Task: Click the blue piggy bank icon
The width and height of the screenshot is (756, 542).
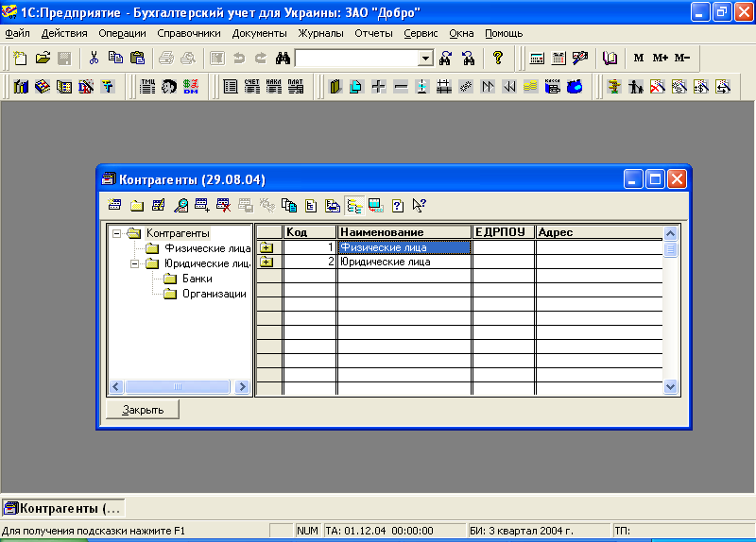Action: (x=575, y=87)
